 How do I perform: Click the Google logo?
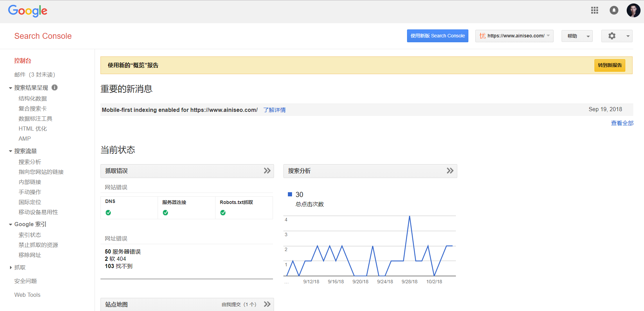(x=28, y=11)
